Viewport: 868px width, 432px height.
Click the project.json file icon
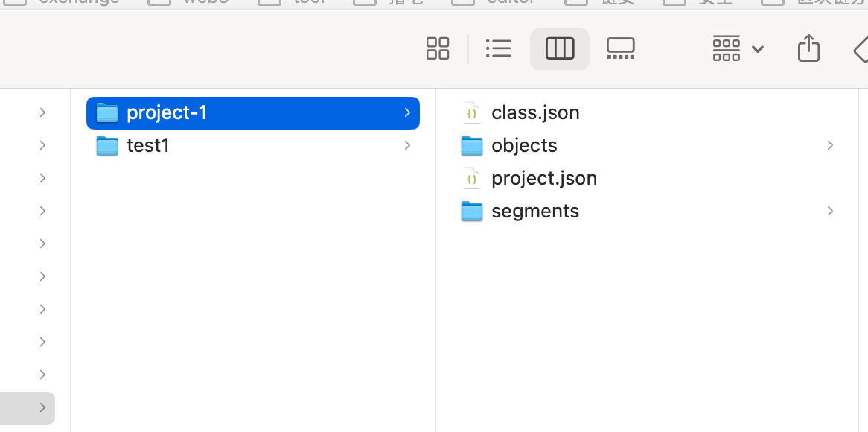[x=471, y=178]
